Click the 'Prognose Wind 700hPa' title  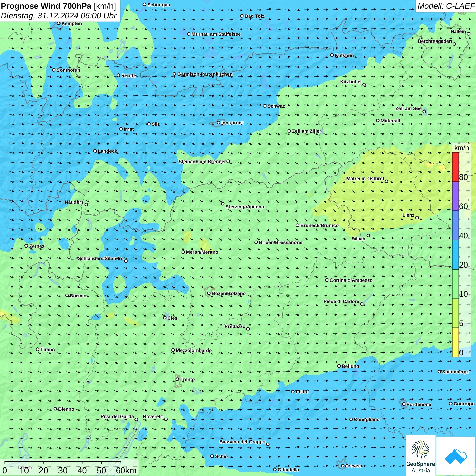(x=47, y=6)
